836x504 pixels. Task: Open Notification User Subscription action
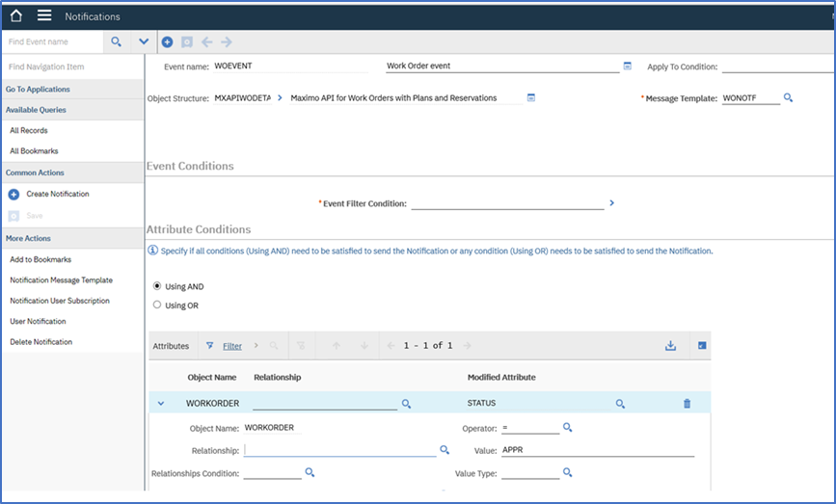click(x=60, y=301)
